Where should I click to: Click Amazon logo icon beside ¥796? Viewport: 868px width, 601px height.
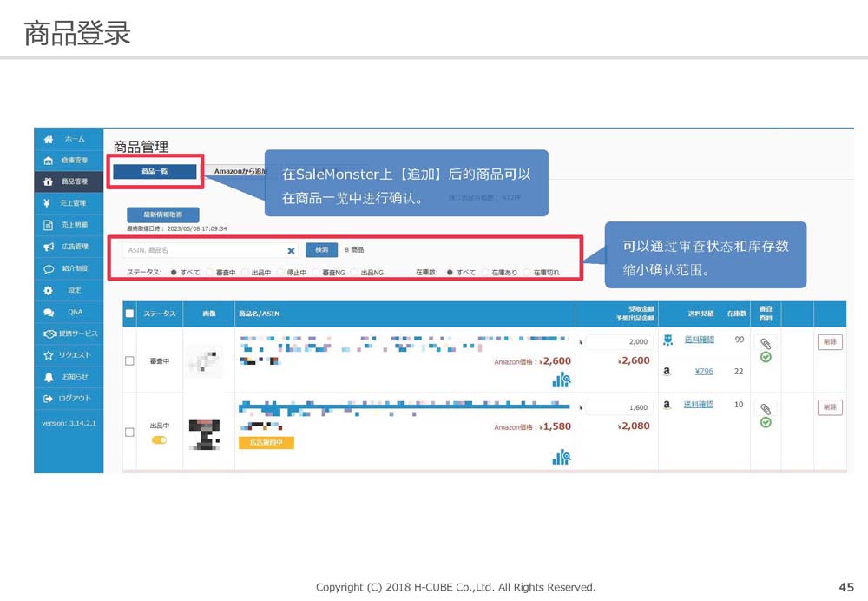point(667,371)
